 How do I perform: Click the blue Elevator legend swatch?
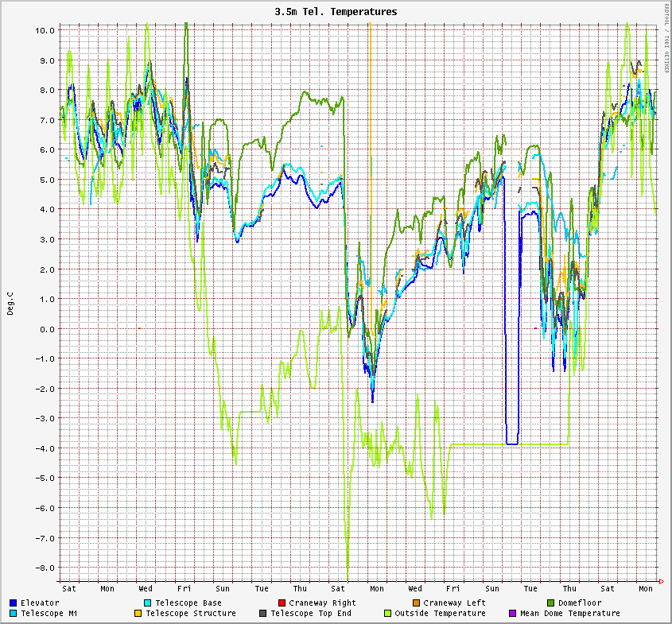click(x=14, y=603)
